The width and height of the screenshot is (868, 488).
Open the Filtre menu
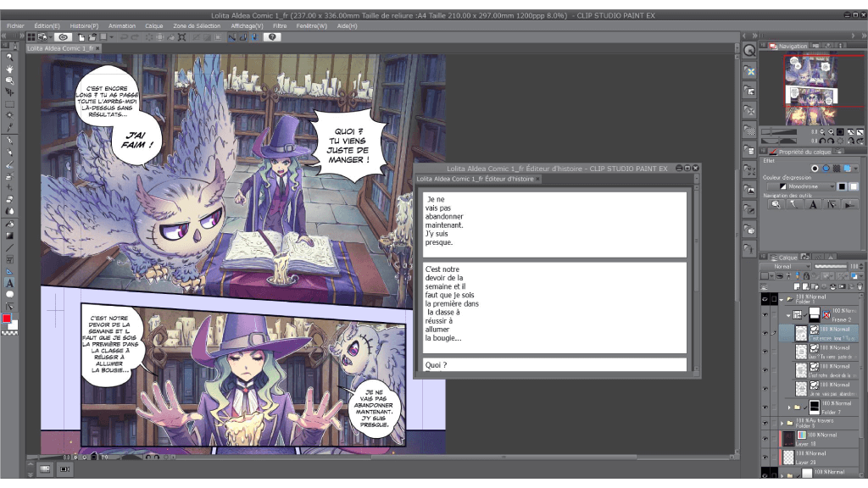tap(280, 26)
